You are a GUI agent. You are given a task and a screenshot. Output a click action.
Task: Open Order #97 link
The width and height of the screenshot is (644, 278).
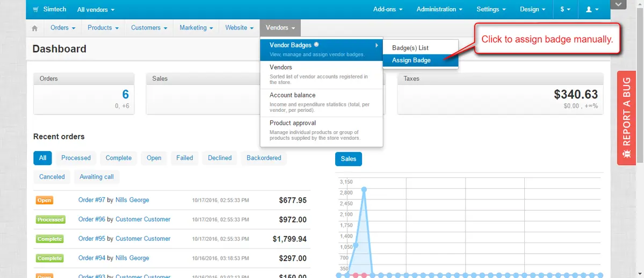click(x=91, y=200)
